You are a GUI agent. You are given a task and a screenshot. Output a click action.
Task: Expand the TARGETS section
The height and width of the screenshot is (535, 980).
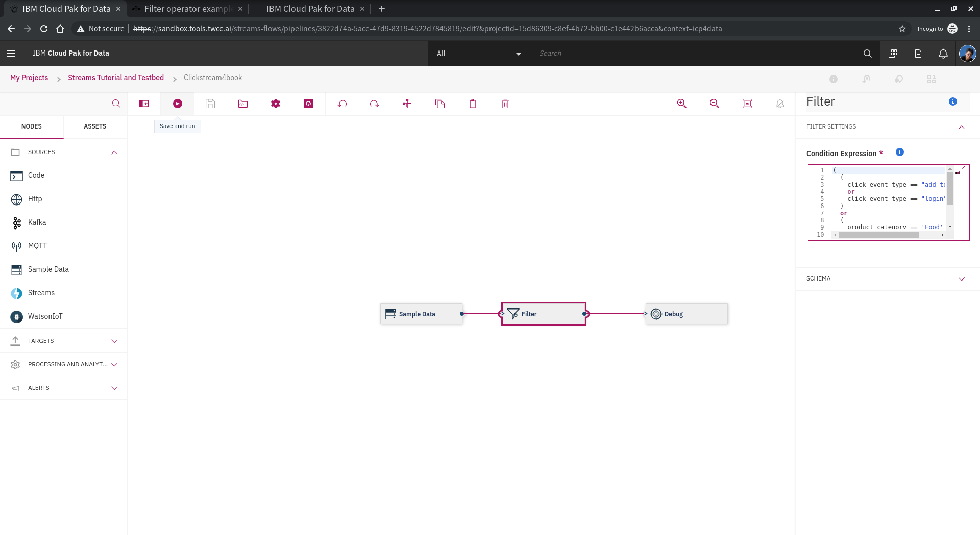coord(63,341)
